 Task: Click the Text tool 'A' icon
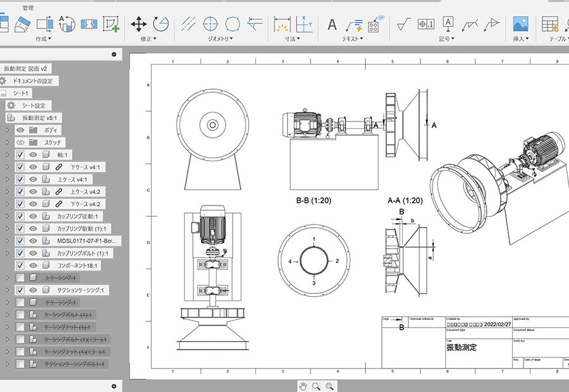(x=332, y=25)
